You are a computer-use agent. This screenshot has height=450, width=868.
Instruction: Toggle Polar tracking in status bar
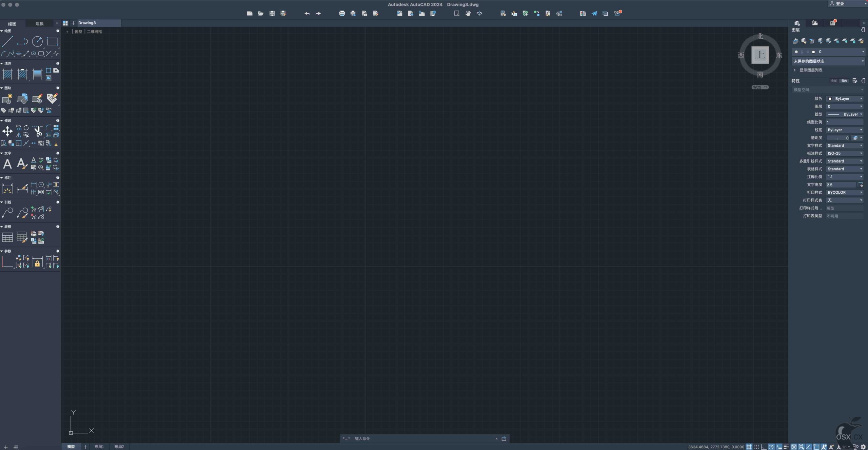tap(771, 447)
